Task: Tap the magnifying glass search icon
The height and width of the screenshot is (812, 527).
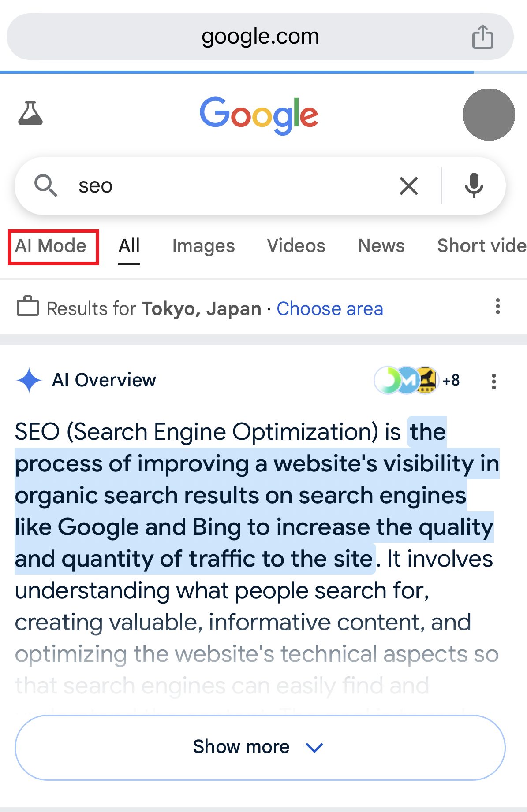Action: (46, 185)
